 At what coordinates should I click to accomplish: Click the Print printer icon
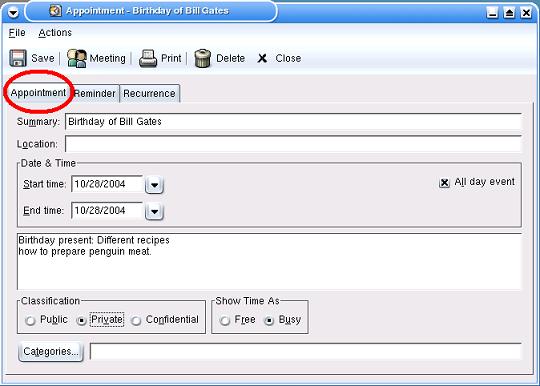coord(148,58)
